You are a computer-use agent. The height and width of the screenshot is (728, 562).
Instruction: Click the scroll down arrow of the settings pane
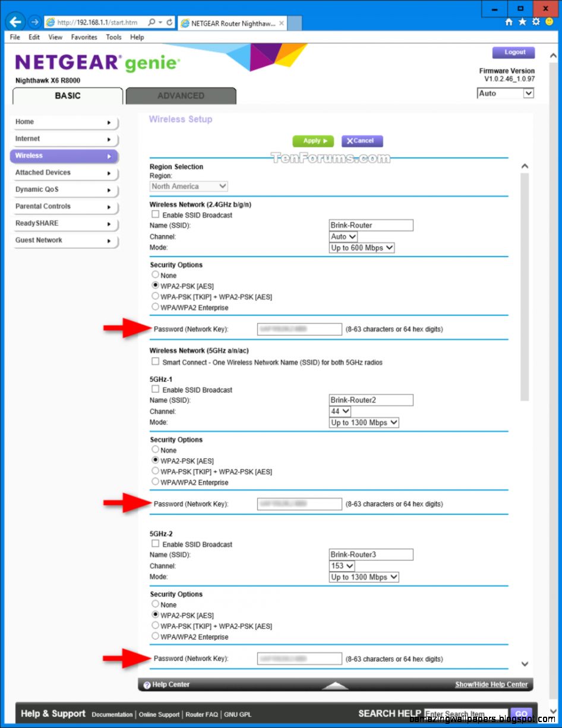pyautogui.click(x=524, y=664)
